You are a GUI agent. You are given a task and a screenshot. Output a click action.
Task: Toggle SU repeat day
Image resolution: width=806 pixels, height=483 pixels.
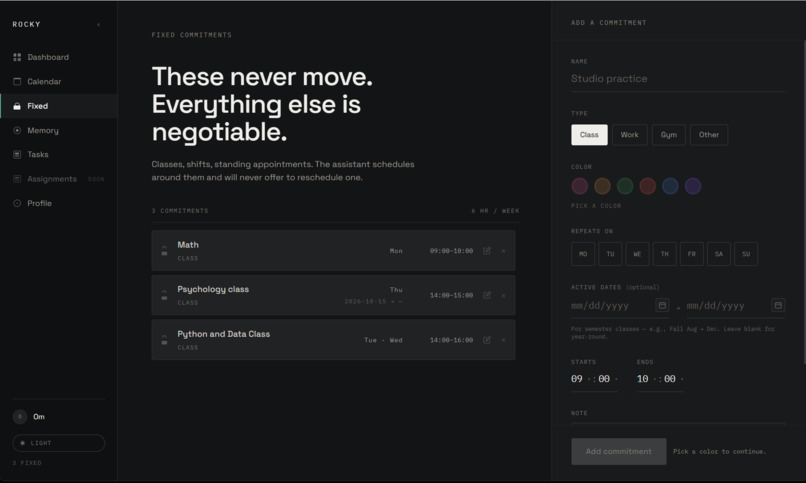[x=746, y=254]
